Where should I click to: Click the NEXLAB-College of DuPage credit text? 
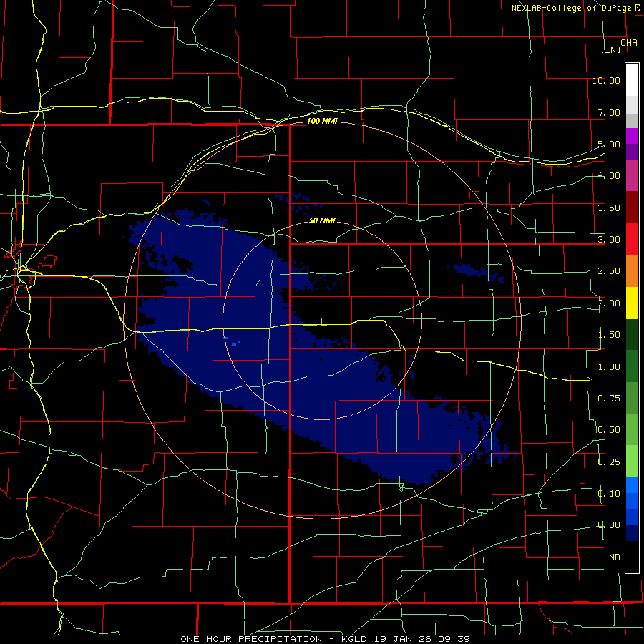pyautogui.click(x=571, y=8)
